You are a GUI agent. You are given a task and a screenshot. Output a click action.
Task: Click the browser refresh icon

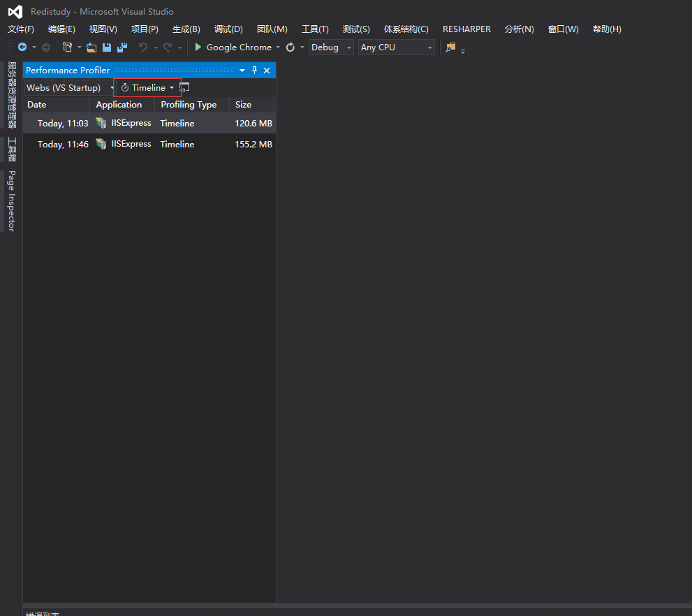coord(290,47)
